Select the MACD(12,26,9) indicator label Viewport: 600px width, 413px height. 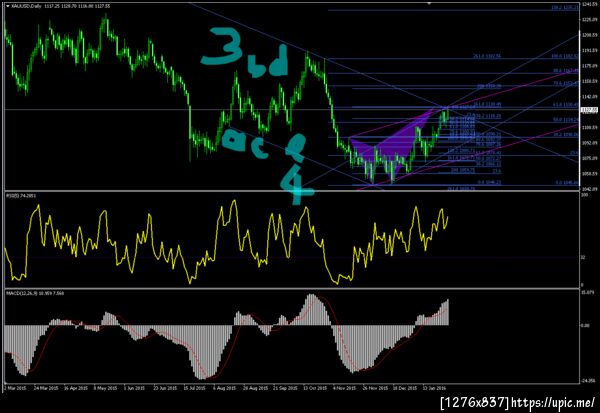coord(34,293)
